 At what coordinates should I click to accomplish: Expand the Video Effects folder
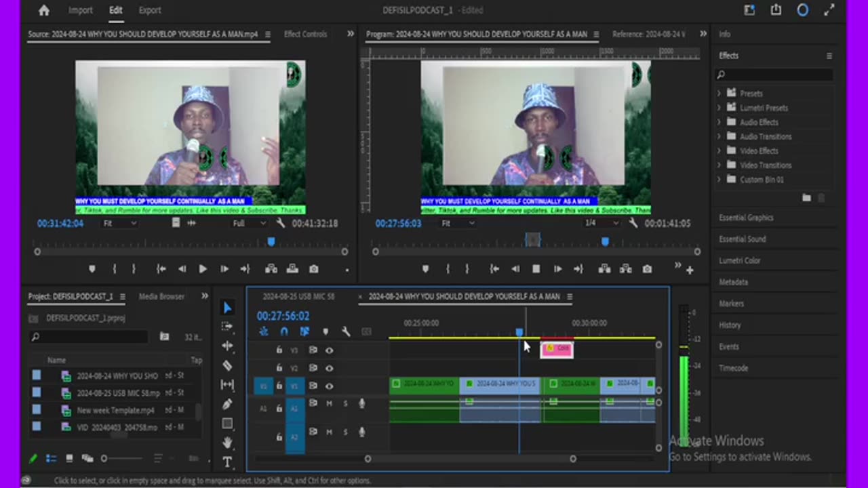click(719, 150)
